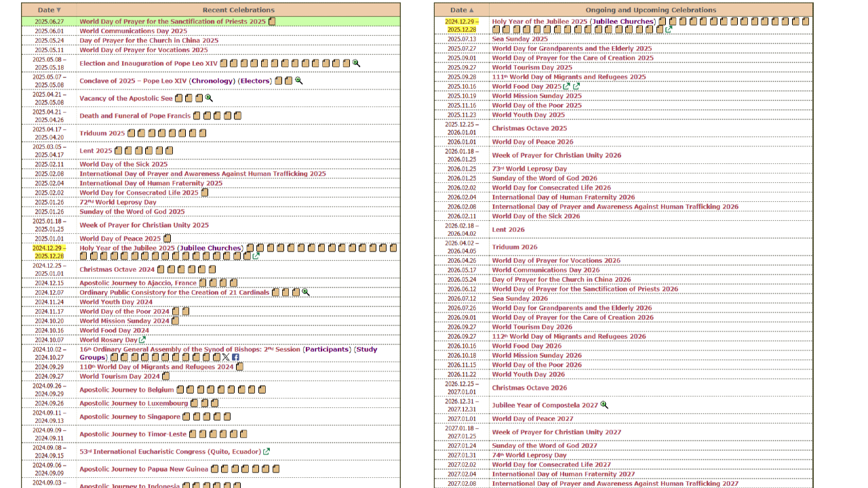Open Day of Prayer for the Church in China 2025
Screen dimensions: 868x488
149,41
